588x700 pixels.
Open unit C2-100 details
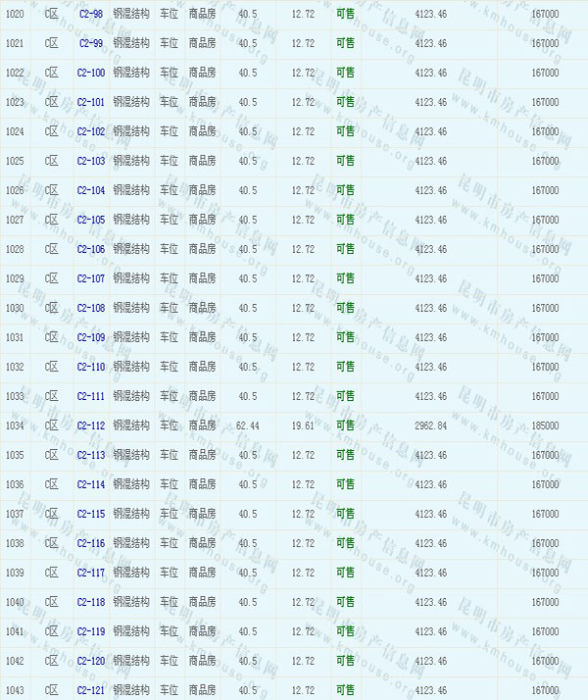pyautogui.click(x=90, y=73)
